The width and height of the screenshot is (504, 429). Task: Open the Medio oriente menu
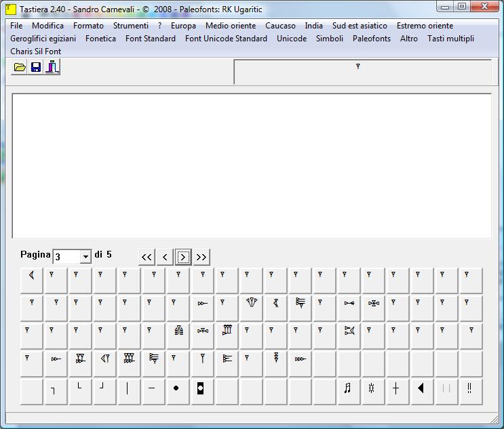pos(231,26)
